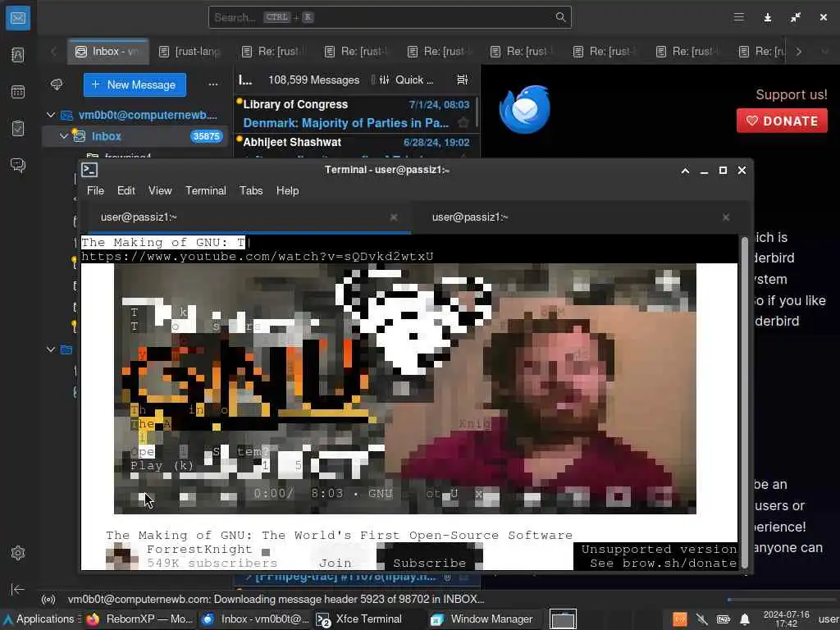Collapse the vm0b0t@computernewb account tree
The image size is (840, 630).
[x=51, y=115]
